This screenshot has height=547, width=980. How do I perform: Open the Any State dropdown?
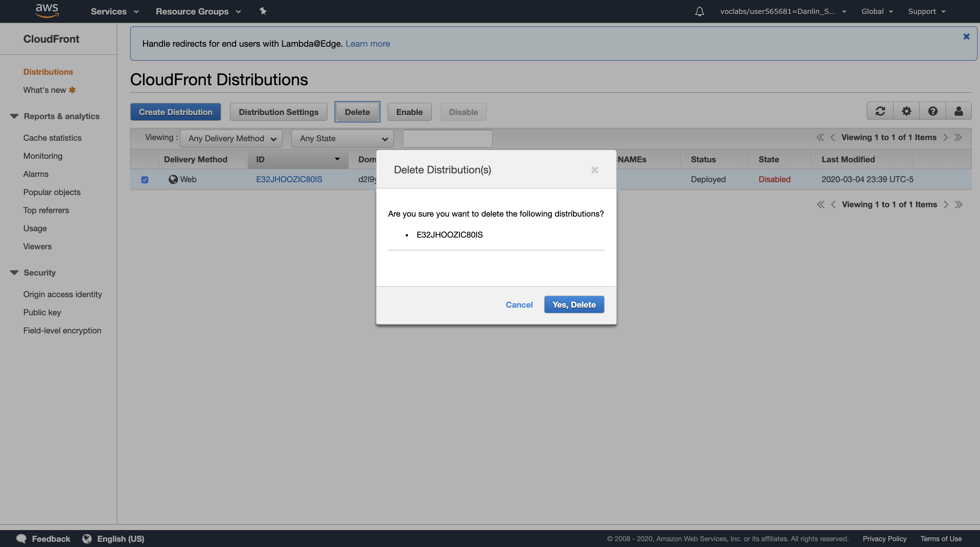coord(342,138)
